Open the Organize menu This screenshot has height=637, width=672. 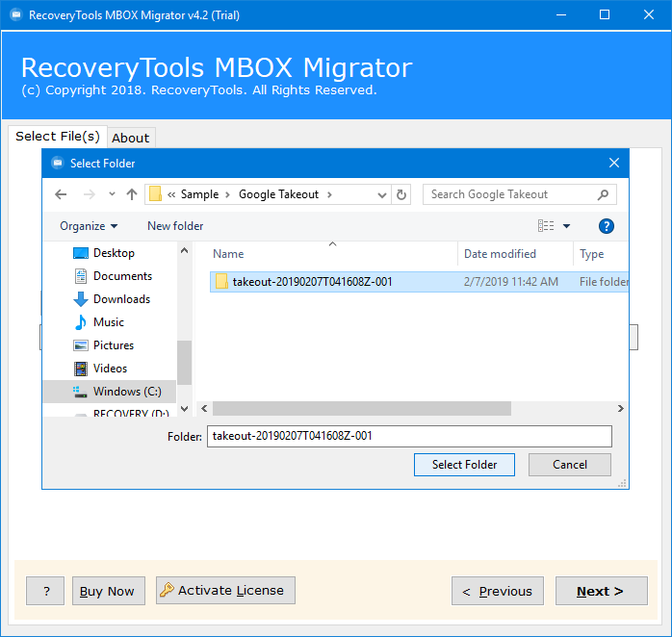[x=89, y=226]
